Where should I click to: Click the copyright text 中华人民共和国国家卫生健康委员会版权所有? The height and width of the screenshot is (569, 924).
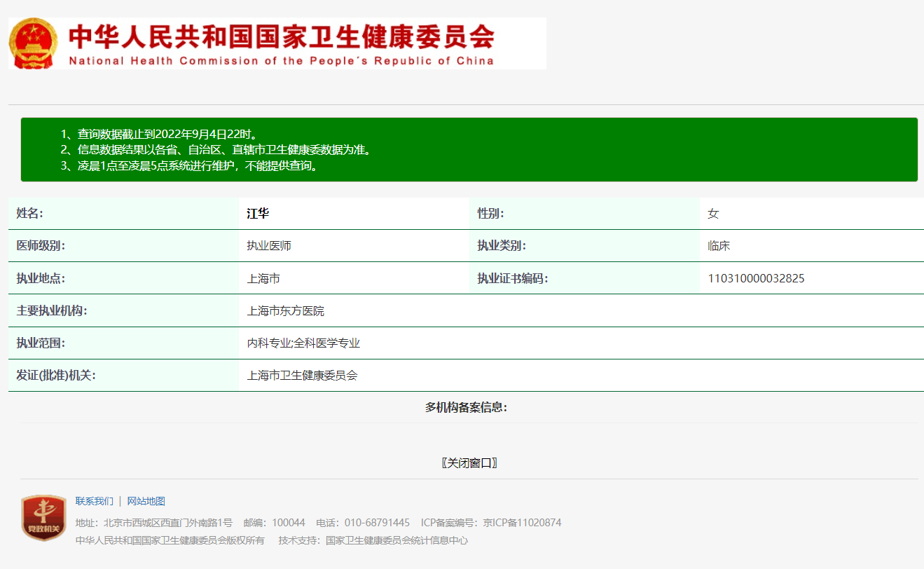point(170,540)
